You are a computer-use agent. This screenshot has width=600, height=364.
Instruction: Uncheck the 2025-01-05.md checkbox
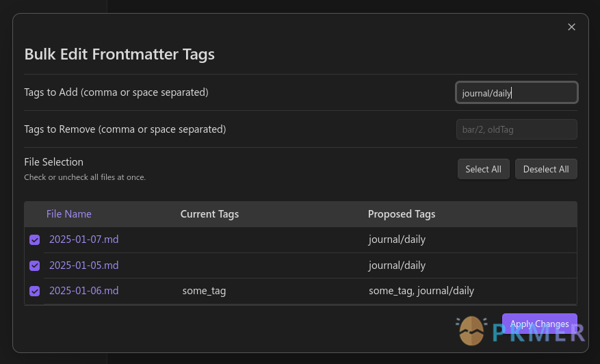click(x=34, y=265)
